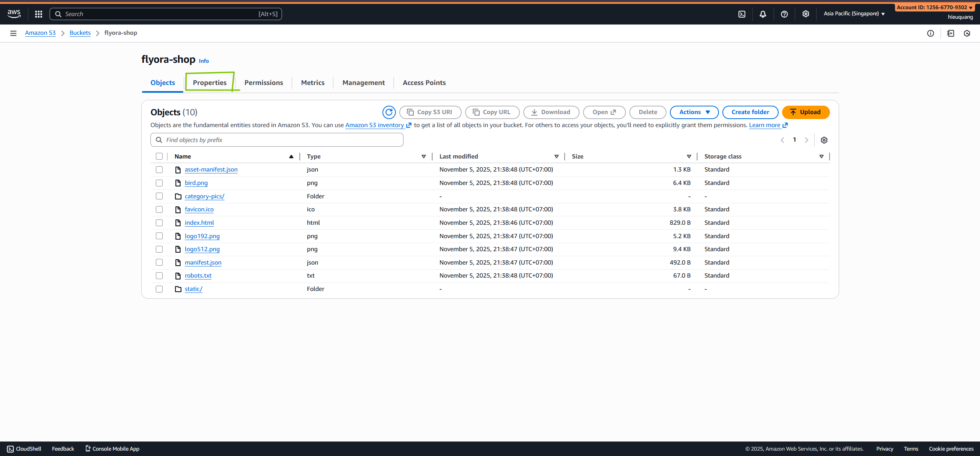Open the notifications bell
The height and width of the screenshot is (456, 980).
click(763, 14)
